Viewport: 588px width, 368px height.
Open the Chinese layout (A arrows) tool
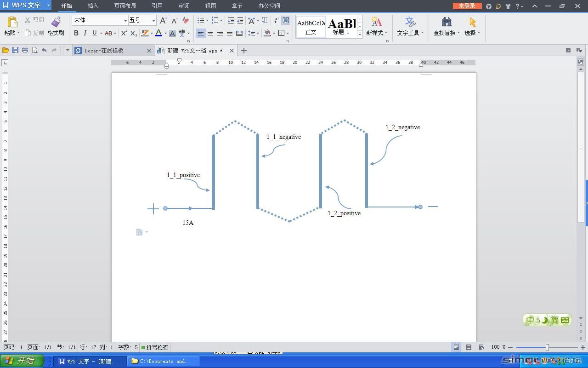click(x=251, y=20)
